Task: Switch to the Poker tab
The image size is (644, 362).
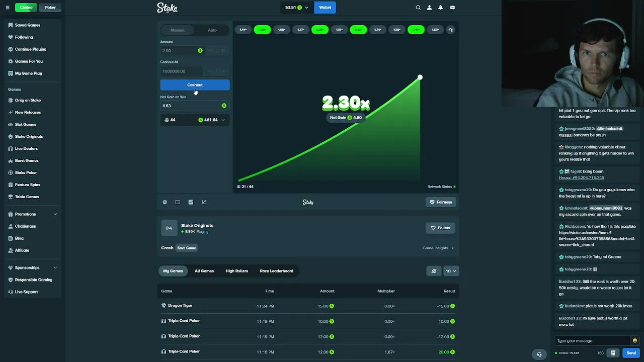Action: [50, 8]
